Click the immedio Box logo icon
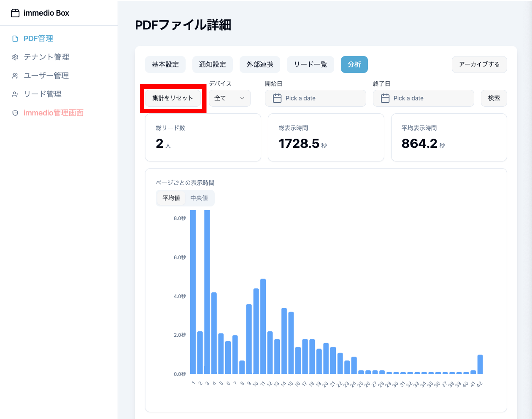The height and width of the screenshot is (419, 532). point(15,13)
